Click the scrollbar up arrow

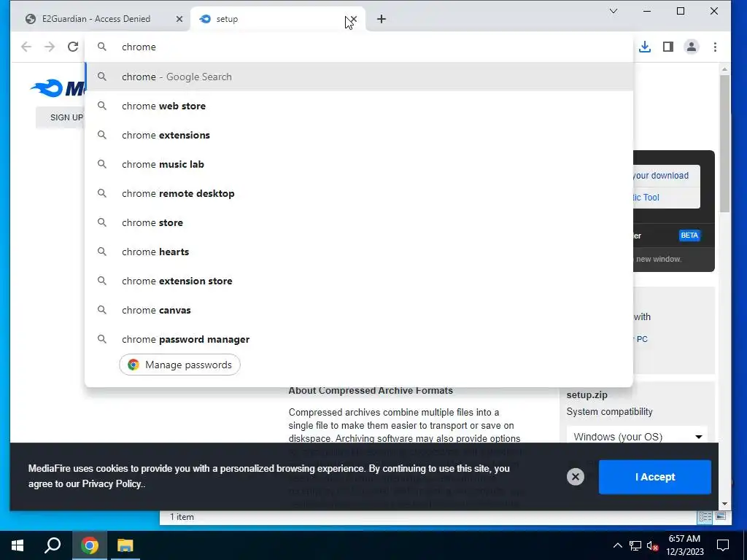coord(724,69)
